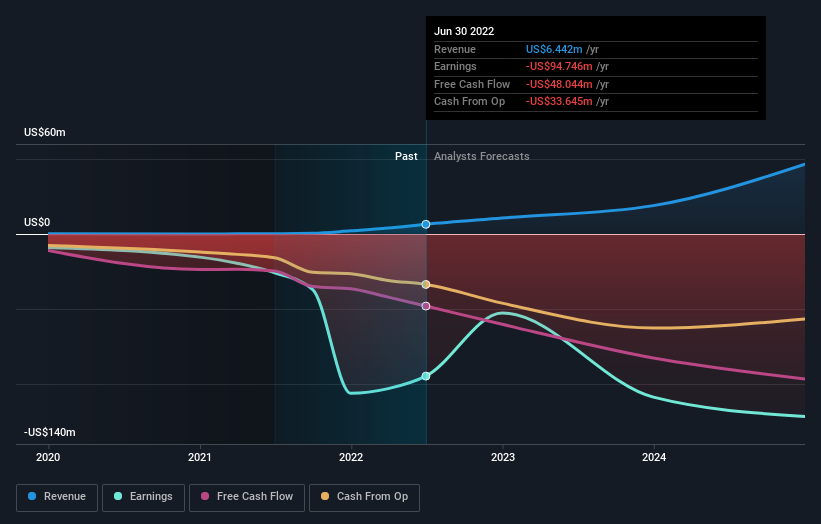This screenshot has height=524, width=821.
Task: Select the Cash From Op marker on Jun 30 2022
Action: pos(426,284)
